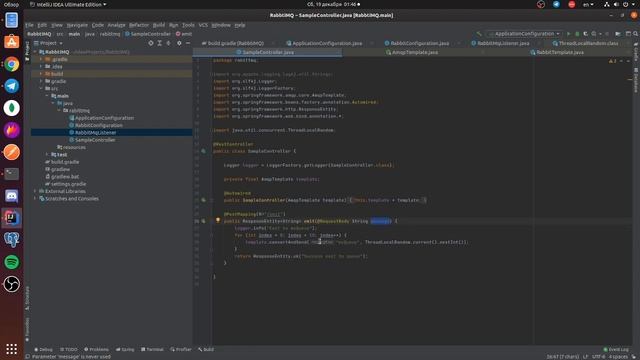Open the Files app in the Ubuntu dock

(11, 20)
